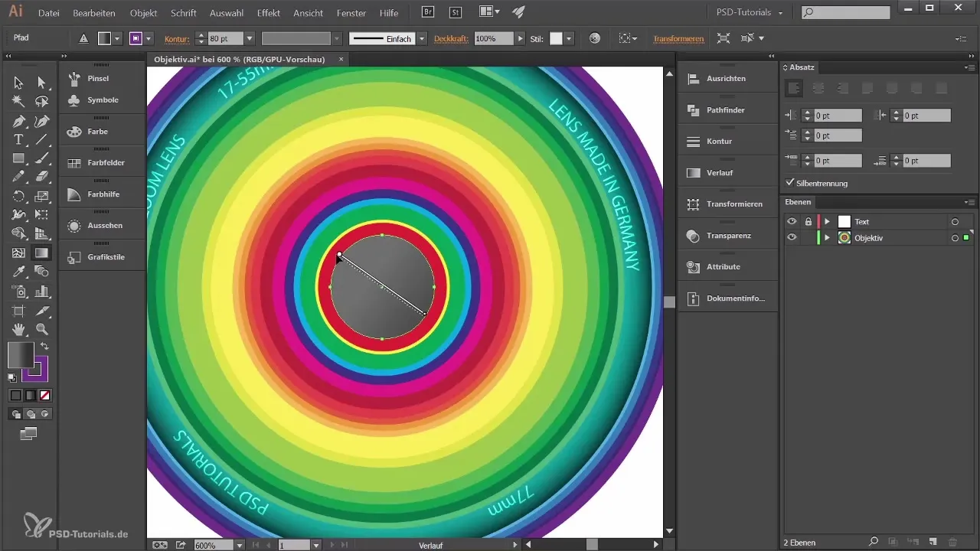
Task: Open the Symbole panel
Action: click(102, 99)
